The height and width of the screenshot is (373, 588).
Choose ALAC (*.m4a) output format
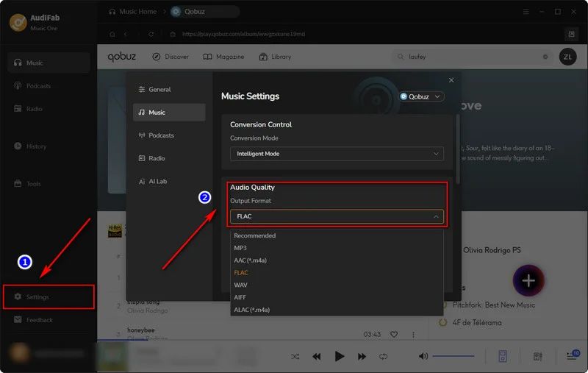click(337, 310)
